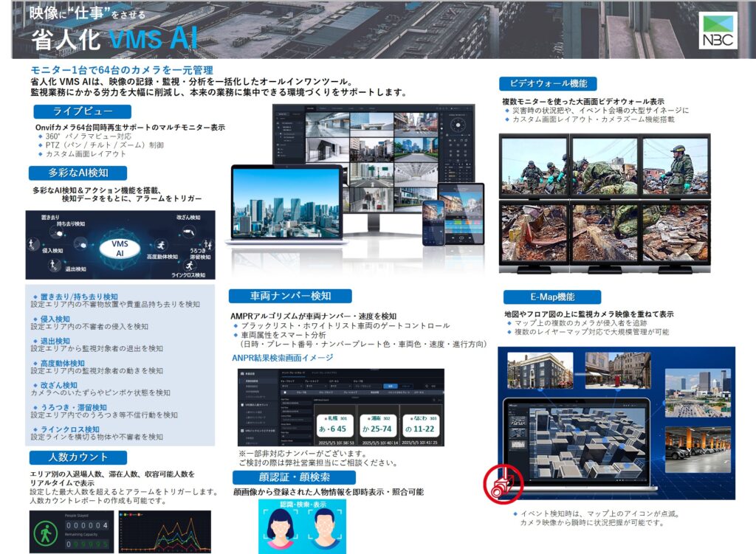This screenshot has width=756, height=554.
Task: Click the 湘南 302 license plate result
Action: 379,426
